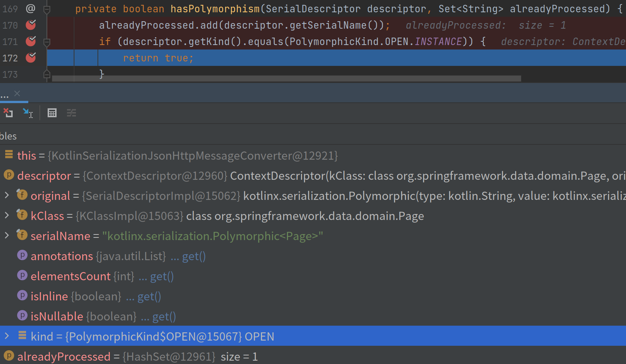Click the hasPolymorphism method name

(x=215, y=9)
